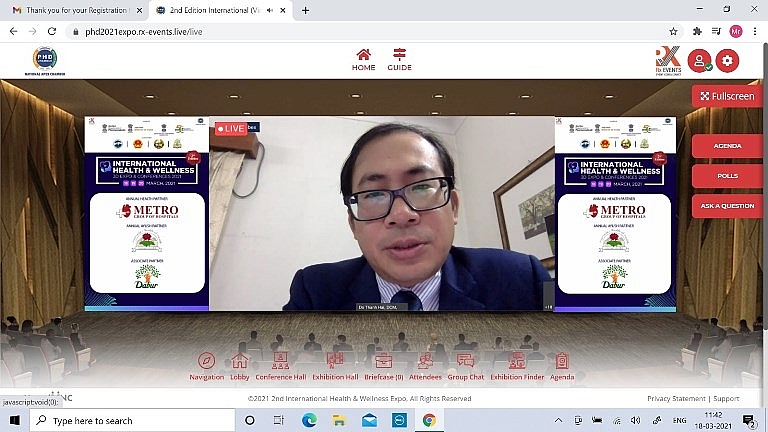768x432 pixels.
Task: Toggle Fullscreen mode
Action: coord(727,96)
